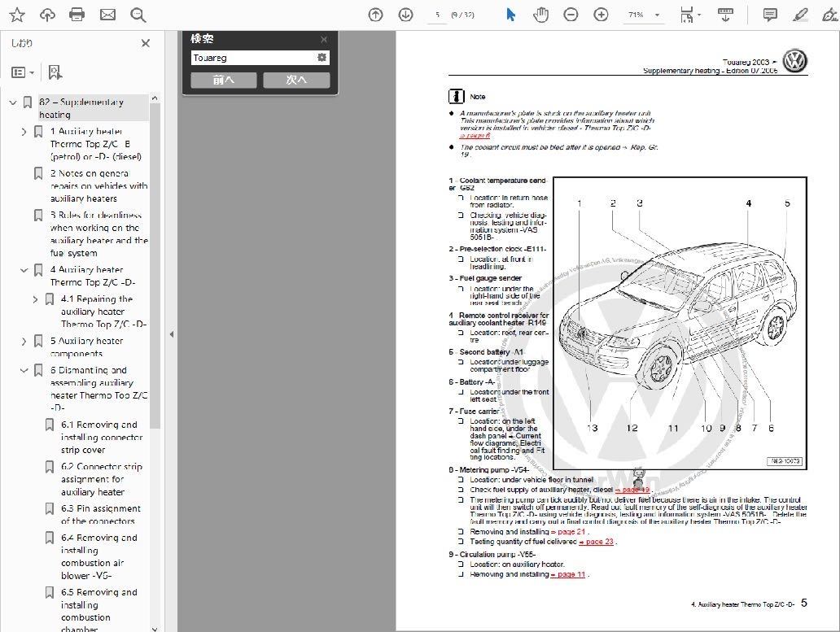Viewport: 840px width, 632px height.
Task: Close the search popup
Action: pos(324,39)
